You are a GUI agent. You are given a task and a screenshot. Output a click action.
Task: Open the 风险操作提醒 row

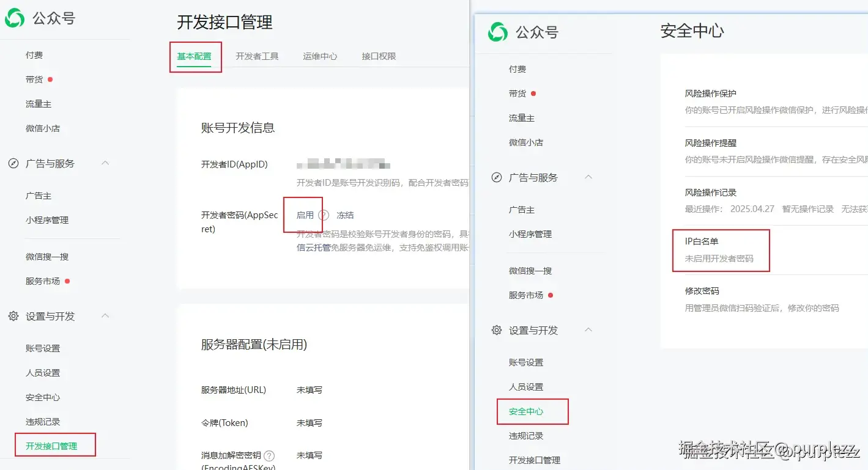coord(776,152)
